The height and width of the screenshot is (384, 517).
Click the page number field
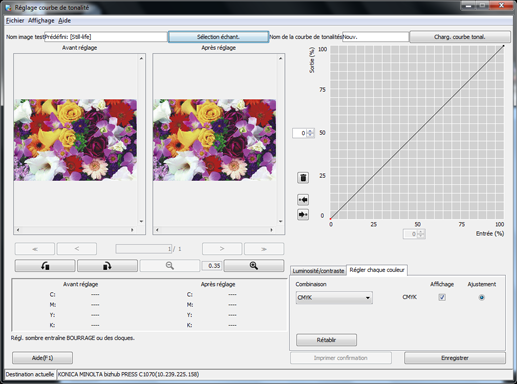144,249
